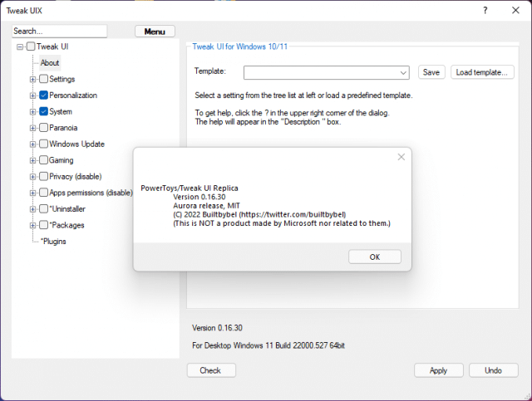This screenshot has height=401, width=532.
Task: Click the Apply button
Action: pos(438,370)
